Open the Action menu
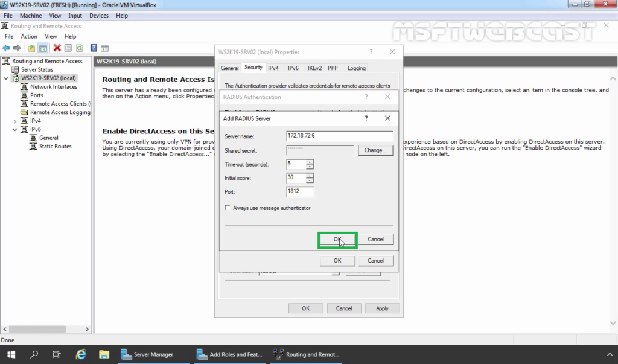618x364 pixels. pos(29,36)
